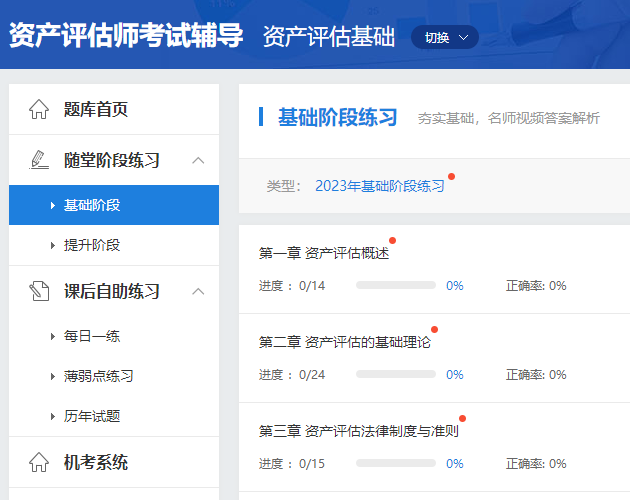Open chapter 第一章 资产评估概述
The height and width of the screenshot is (500, 630).
(x=323, y=253)
